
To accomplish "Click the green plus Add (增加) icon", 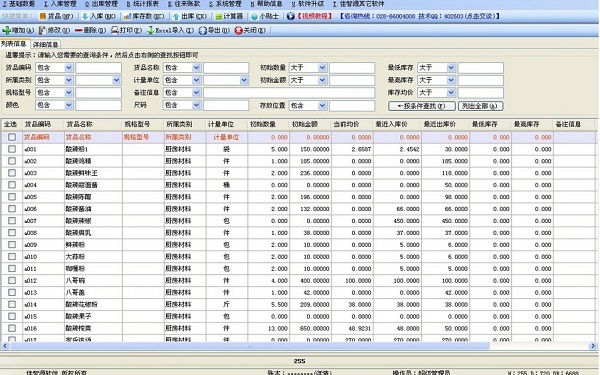I will pyautogui.click(x=7, y=30).
